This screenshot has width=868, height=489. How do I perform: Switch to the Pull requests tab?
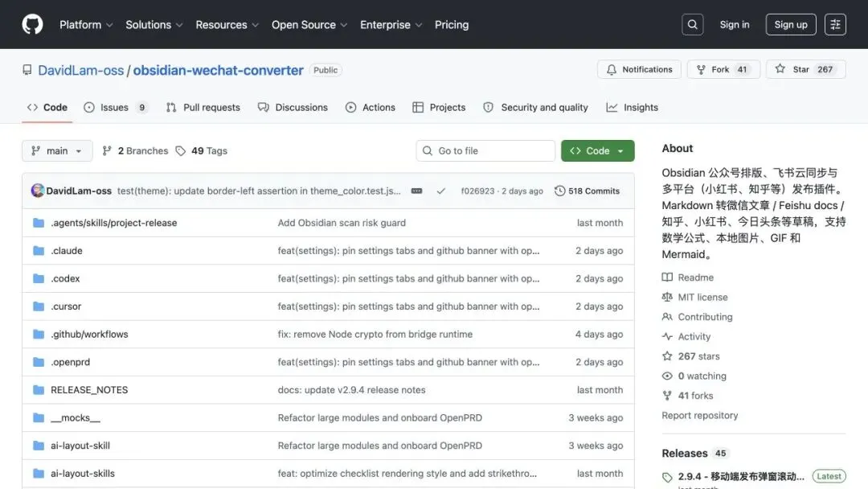click(203, 108)
